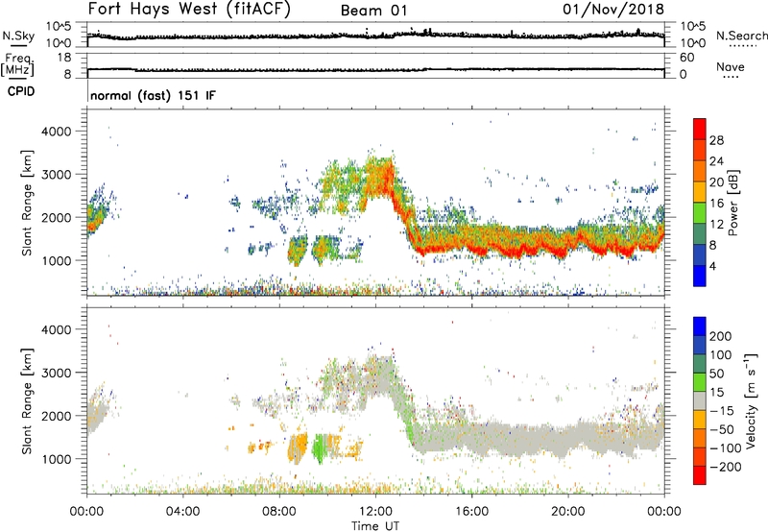This screenshot has height=532, width=768.
Task: Click the "04:00" time tick label
Action: pos(183,512)
